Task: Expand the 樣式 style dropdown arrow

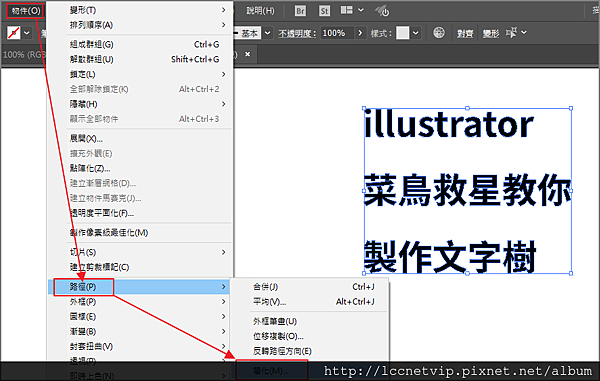Action: pos(416,33)
